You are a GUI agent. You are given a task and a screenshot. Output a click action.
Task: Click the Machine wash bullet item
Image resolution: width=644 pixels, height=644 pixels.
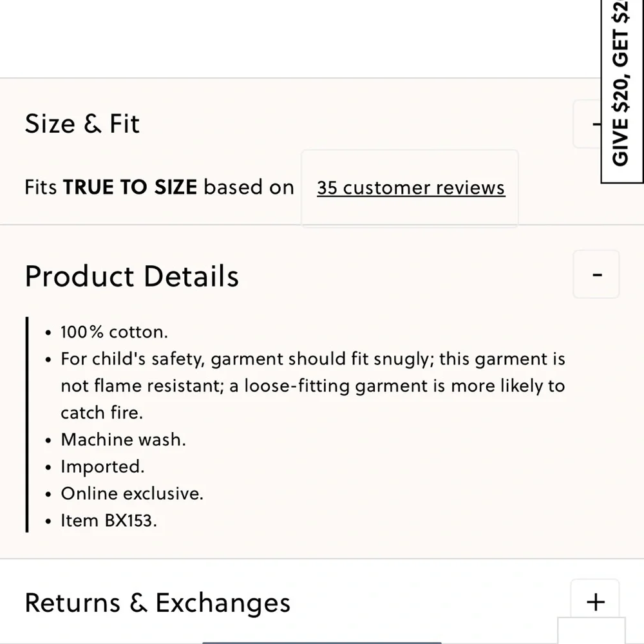click(x=123, y=439)
